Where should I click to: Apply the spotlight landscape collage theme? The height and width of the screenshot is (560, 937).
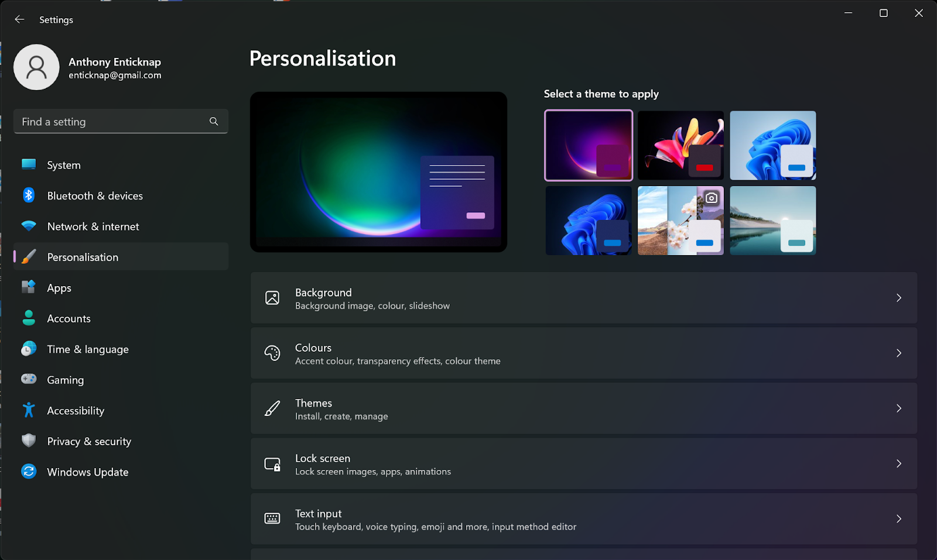680,221
